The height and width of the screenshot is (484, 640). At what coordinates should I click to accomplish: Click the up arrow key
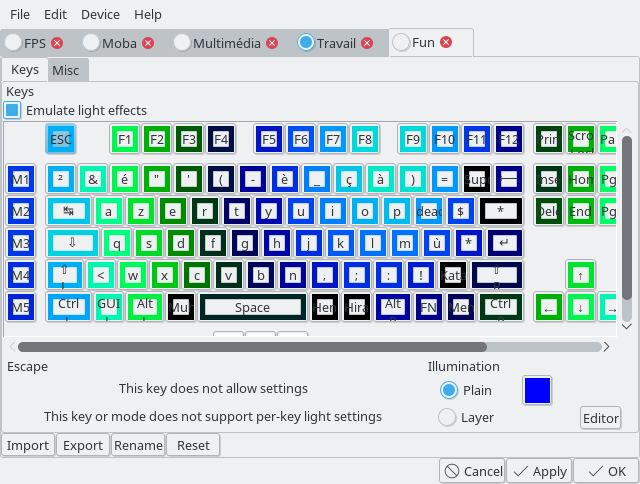click(580, 275)
